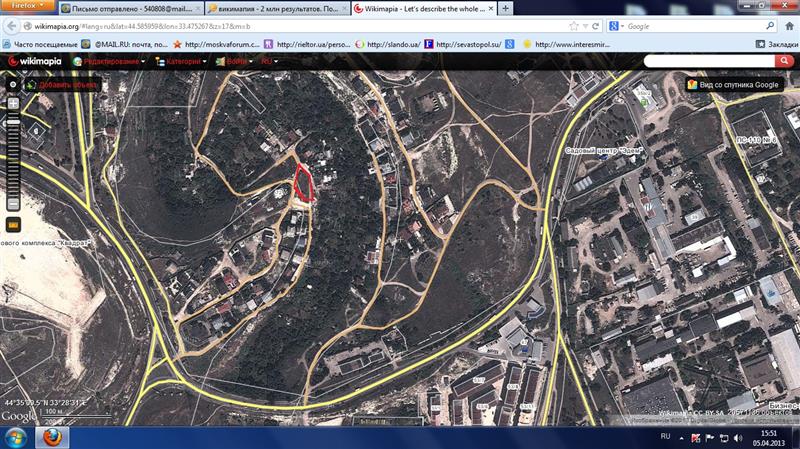Click the Wikimapia logo
This screenshot has width=800, height=449.
coord(40,61)
